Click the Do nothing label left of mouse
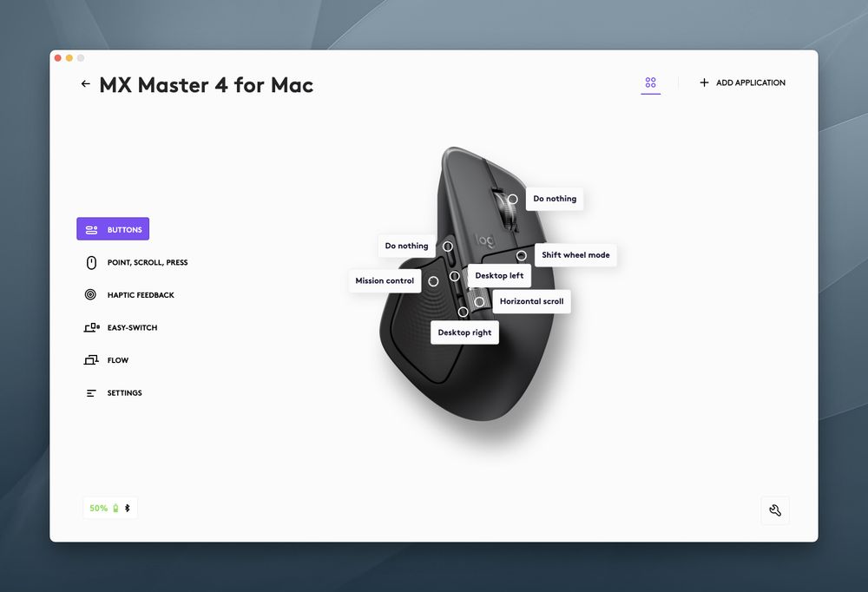Viewport: 868px width, 592px height. [406, 246]
